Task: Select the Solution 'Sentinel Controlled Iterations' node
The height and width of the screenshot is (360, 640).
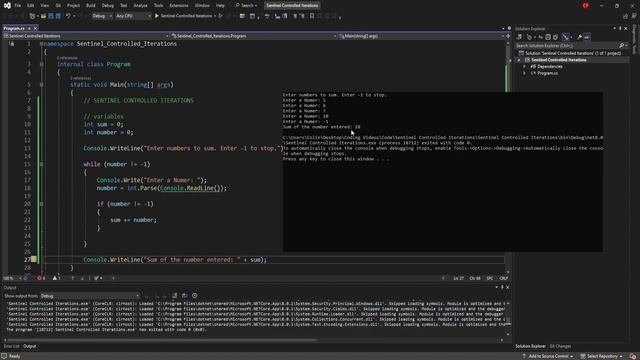Action: click(570, 53)
